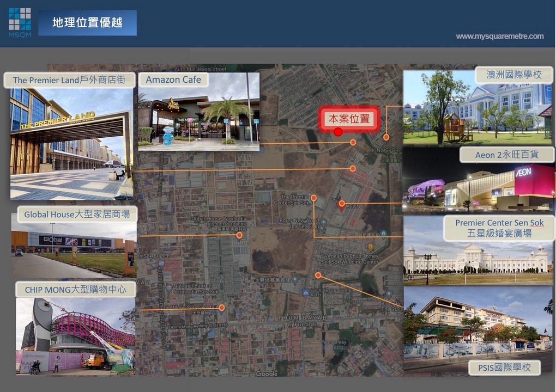The height and width of the screenshot is (392, 556).
Task: Select the 地理位置優越 title banner
Action: pyautogui.click(x=87, y=23)
